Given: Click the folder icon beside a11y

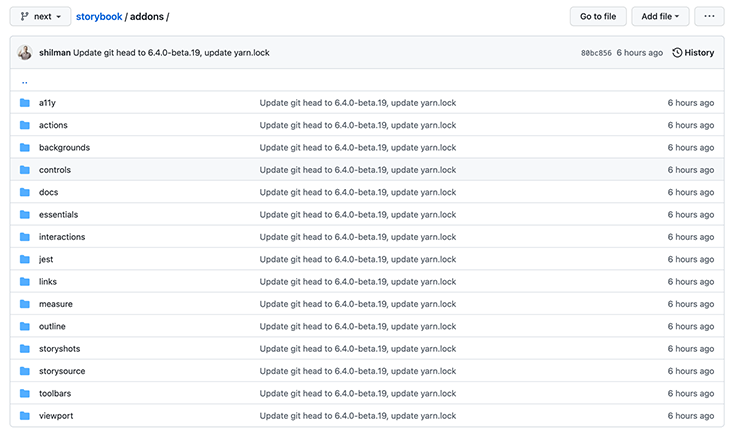Looking at the screenshot, I should tap(25, 103).
